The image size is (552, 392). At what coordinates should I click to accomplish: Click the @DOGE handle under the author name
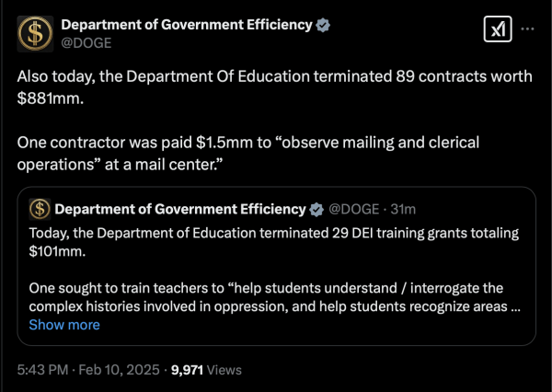tap(86, 43)
